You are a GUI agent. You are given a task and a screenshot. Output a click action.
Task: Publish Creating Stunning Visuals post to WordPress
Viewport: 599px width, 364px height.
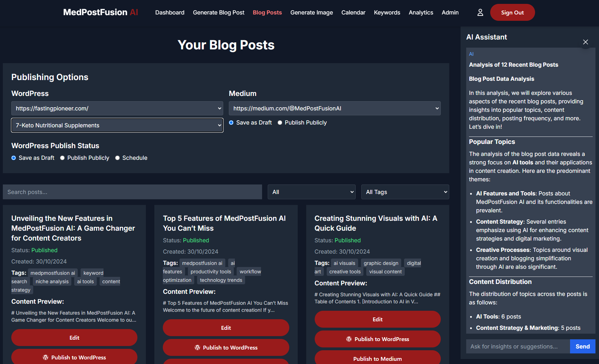pyautogui.click(x=378, y=339)
